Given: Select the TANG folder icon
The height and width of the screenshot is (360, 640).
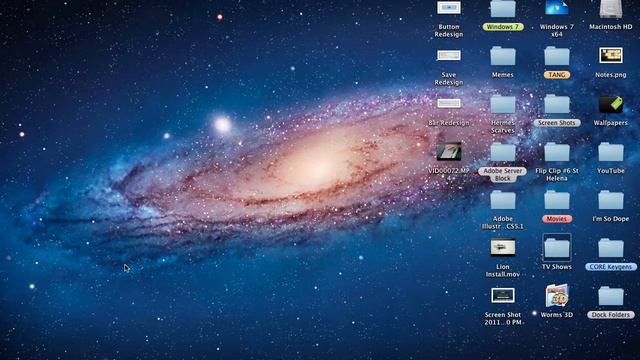Looking at the screenshot, I should [557, 56].
